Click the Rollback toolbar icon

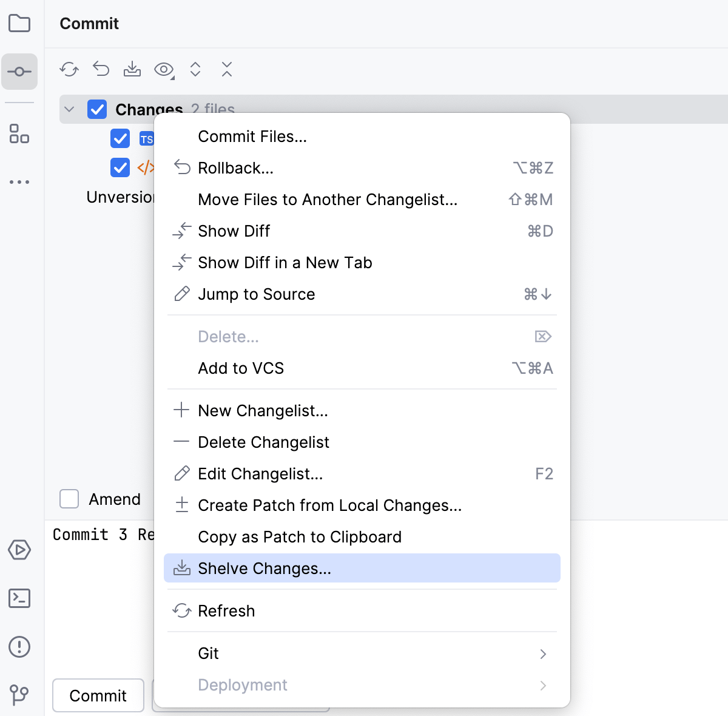tap(101, 69)
